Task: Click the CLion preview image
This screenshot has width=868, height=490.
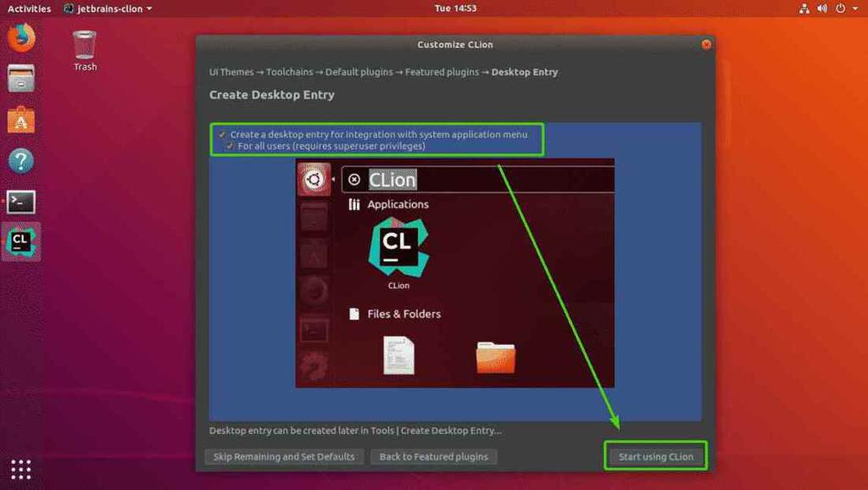Action: 454,273
